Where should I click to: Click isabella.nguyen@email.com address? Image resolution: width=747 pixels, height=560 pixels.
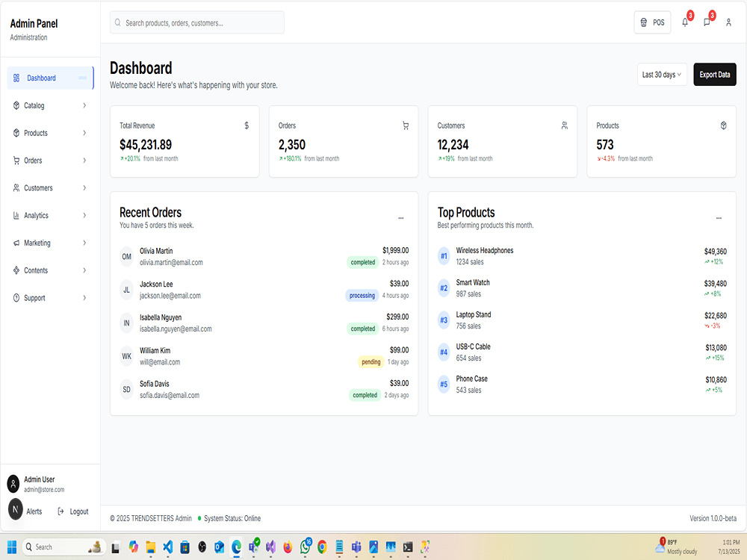point(176,329)
